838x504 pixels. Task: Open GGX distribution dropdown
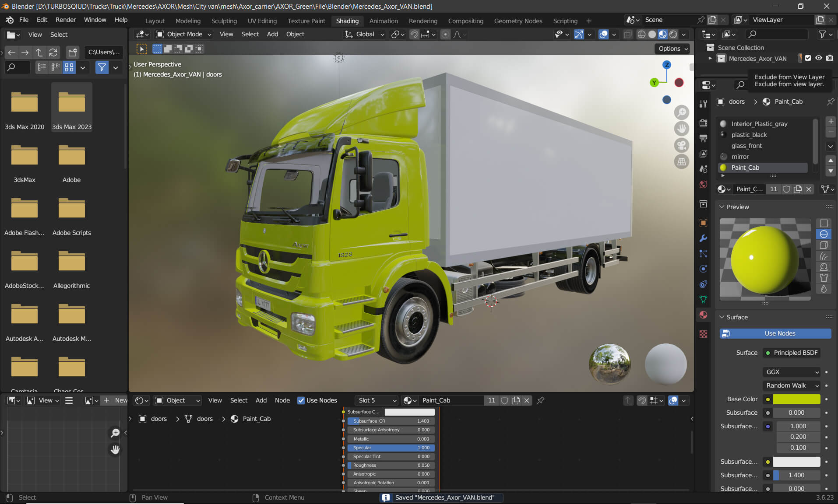(x=792, y=372)
